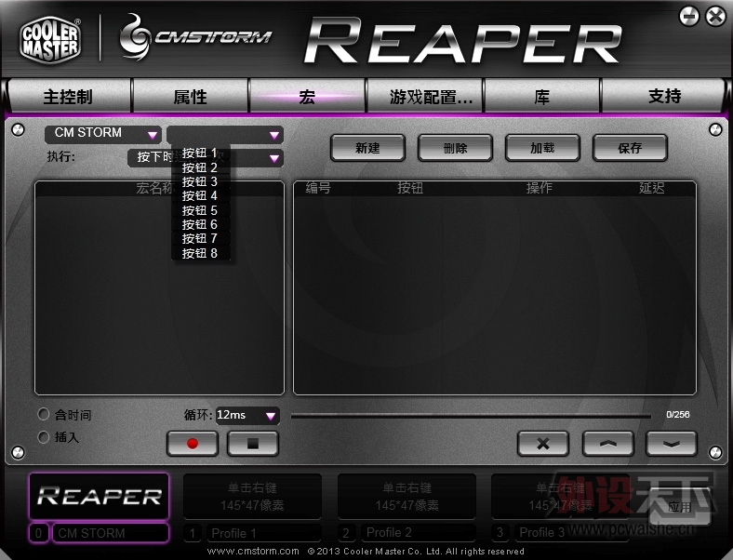
Task: Choose 按钮 3 from the list
Action: point(201,181)
